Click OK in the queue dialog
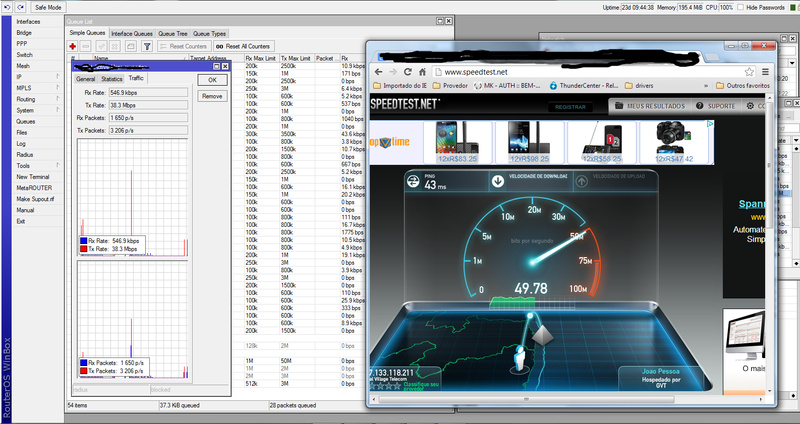 tap(212, 80)
